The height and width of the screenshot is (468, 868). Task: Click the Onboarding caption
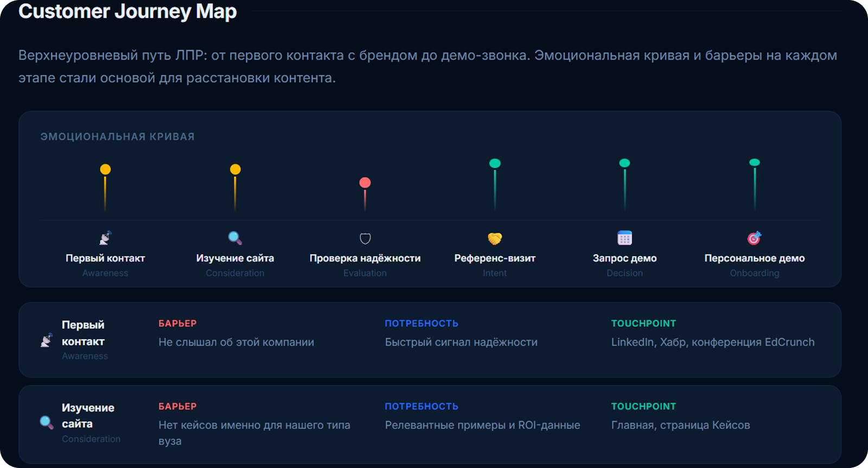(x=755, y=273)
